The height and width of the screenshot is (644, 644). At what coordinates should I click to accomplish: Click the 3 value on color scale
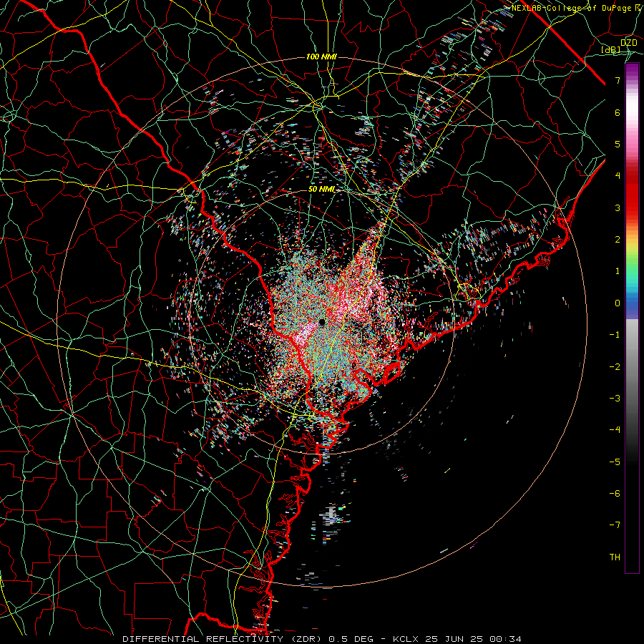(618, 208)
